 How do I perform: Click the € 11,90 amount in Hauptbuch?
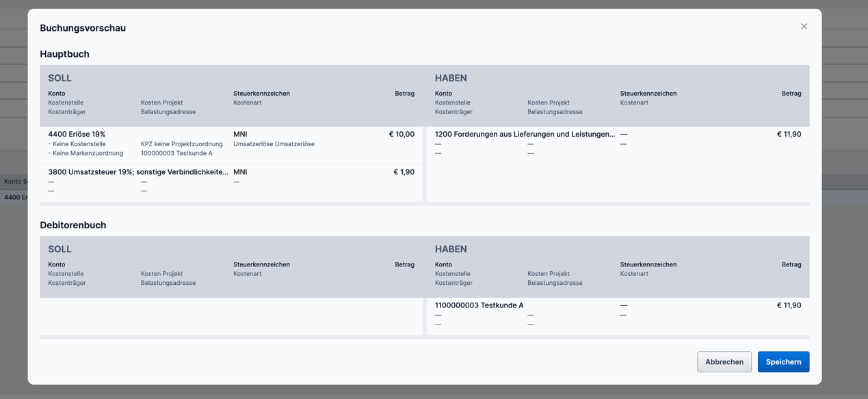click(789, 135)
